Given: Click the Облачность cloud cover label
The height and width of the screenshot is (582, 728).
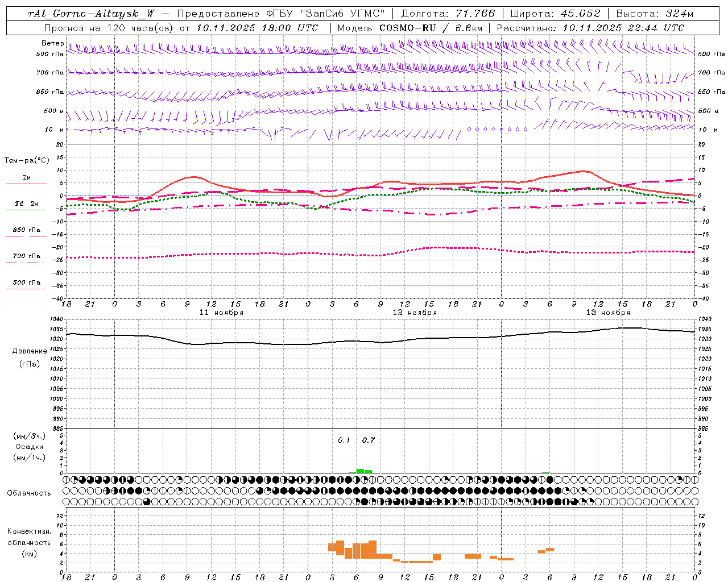Looking at the screenshot, I should (x=29, y=493).
